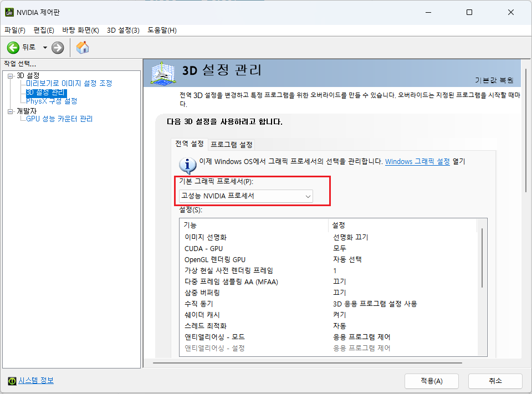Open the 편집(E) menu
The width and height of the screenshot is (532, 394).
(x=44, y=30)
